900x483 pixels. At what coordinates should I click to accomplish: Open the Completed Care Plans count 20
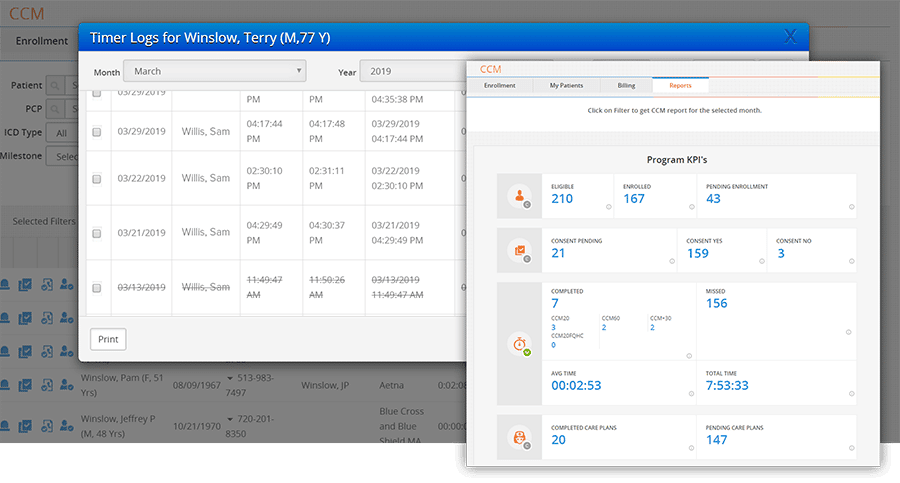coord(558,440)
